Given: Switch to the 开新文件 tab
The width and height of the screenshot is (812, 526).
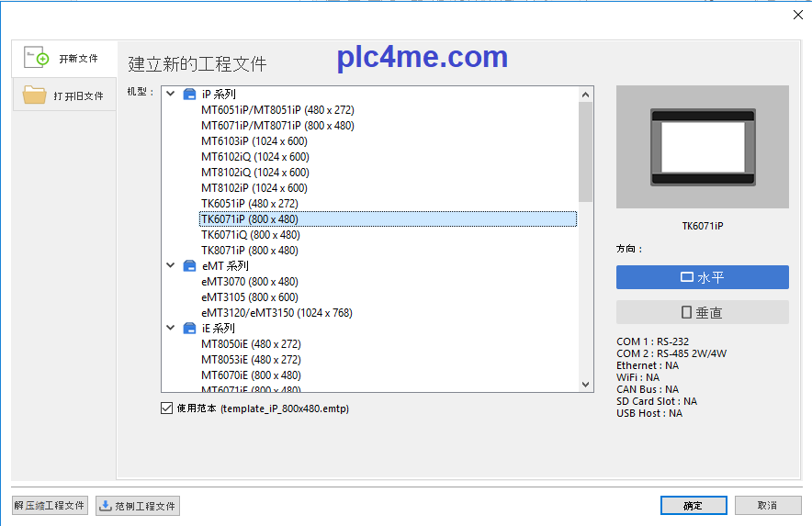Looking at the screenshot, I should (x=64, y=59).
